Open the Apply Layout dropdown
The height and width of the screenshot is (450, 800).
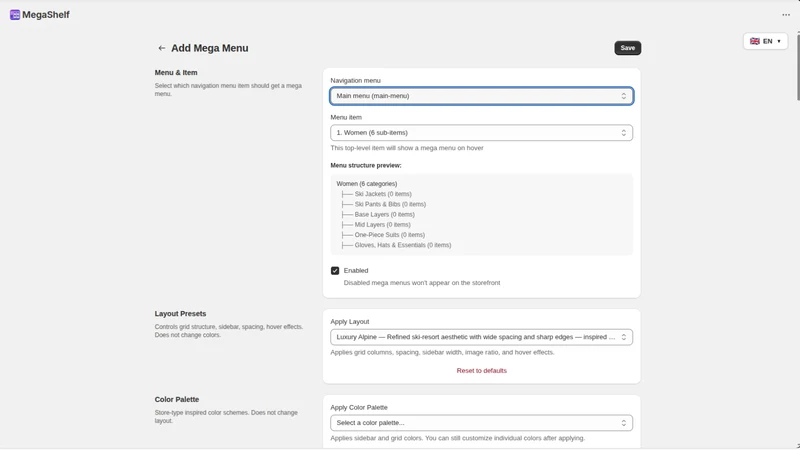click(481, 337)
